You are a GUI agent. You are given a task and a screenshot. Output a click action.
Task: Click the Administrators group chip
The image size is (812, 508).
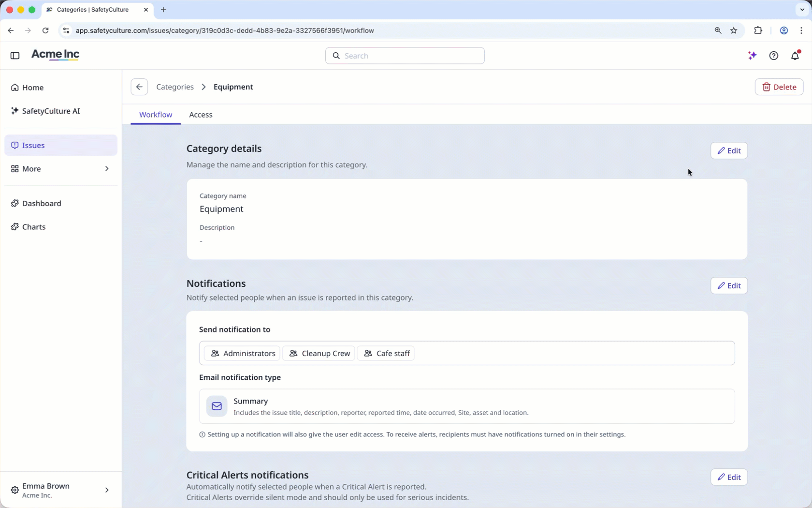tap(242, 353)
